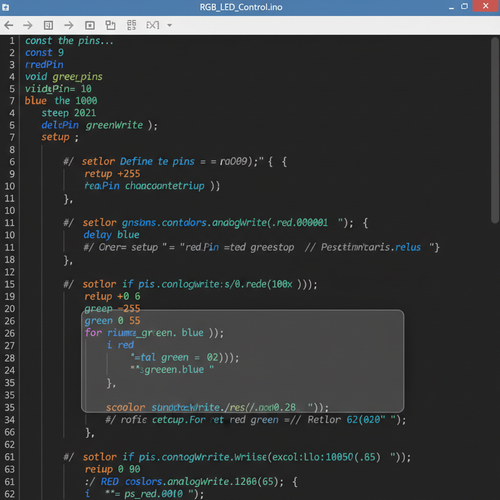This screenshot has height=500, width=500.
Task: Click the app icon in title bar
Action: [5, 7]
